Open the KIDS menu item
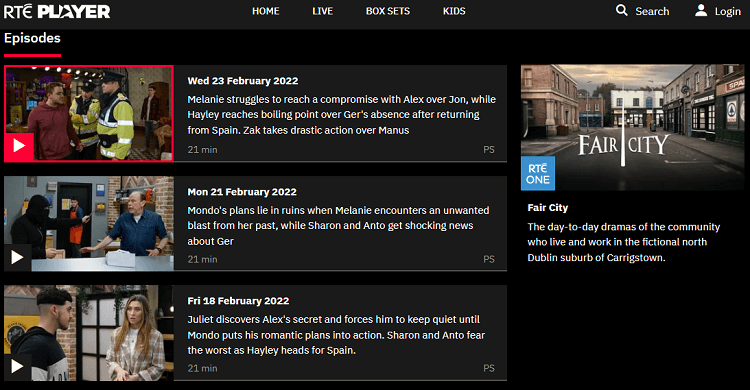Screen dimensions: 750x390 coord(454,11)
